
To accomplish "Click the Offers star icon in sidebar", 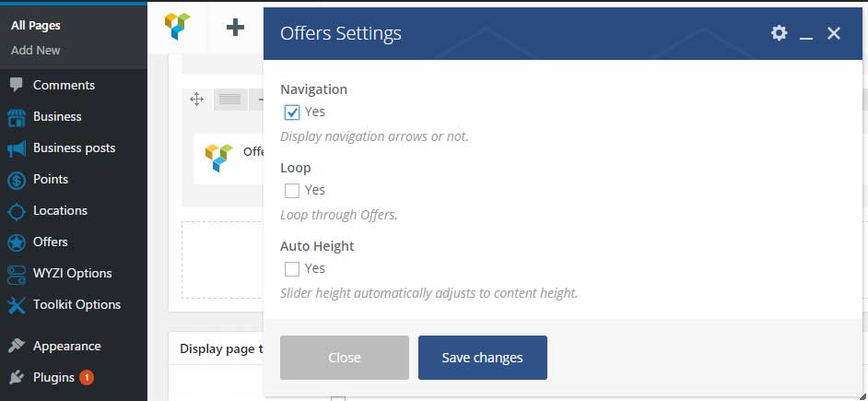I will click(17, 242).
